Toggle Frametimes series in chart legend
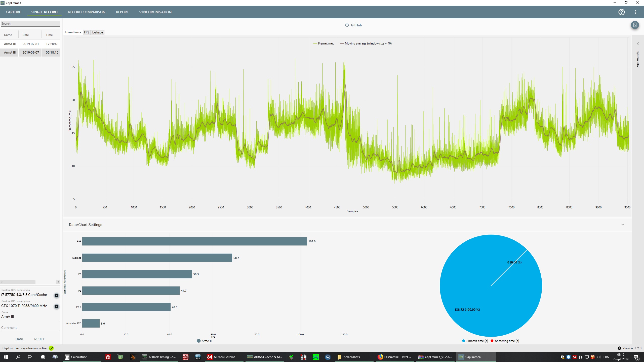The width and height of the screenshot is (644, 362). click(324, 43)
